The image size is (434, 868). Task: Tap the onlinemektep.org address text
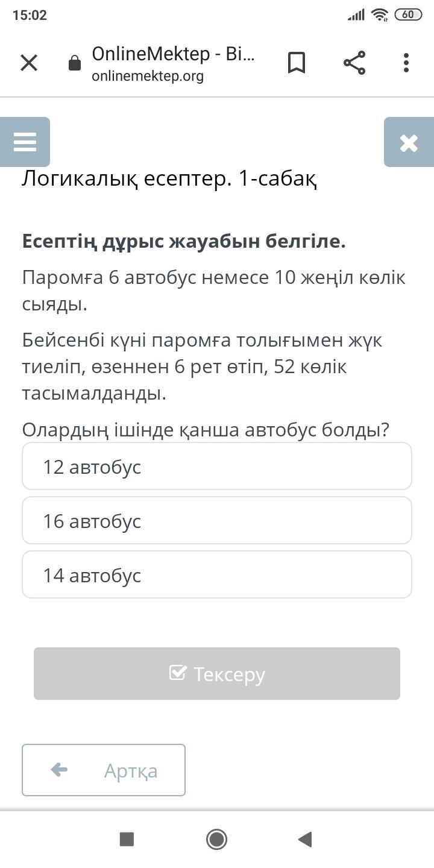[148, 77]
